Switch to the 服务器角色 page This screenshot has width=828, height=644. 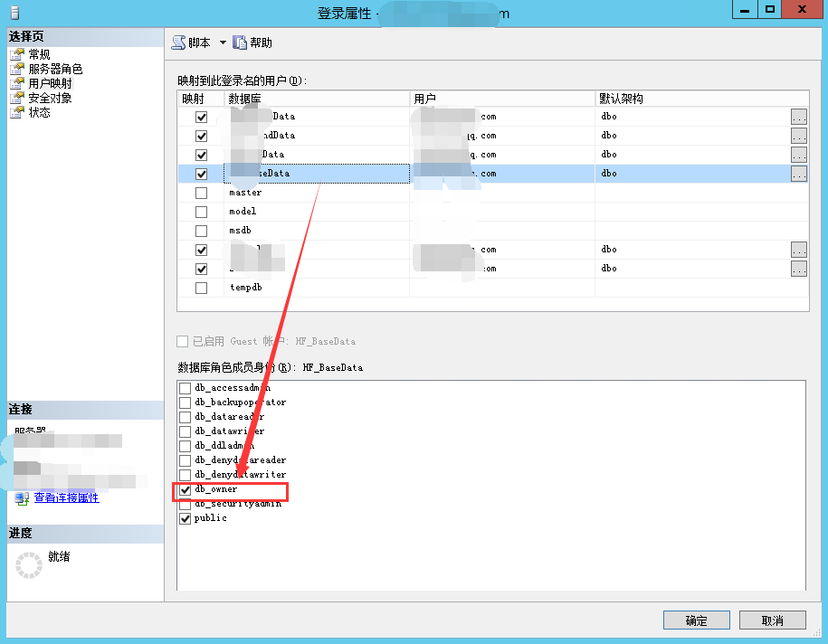point(55,69)
